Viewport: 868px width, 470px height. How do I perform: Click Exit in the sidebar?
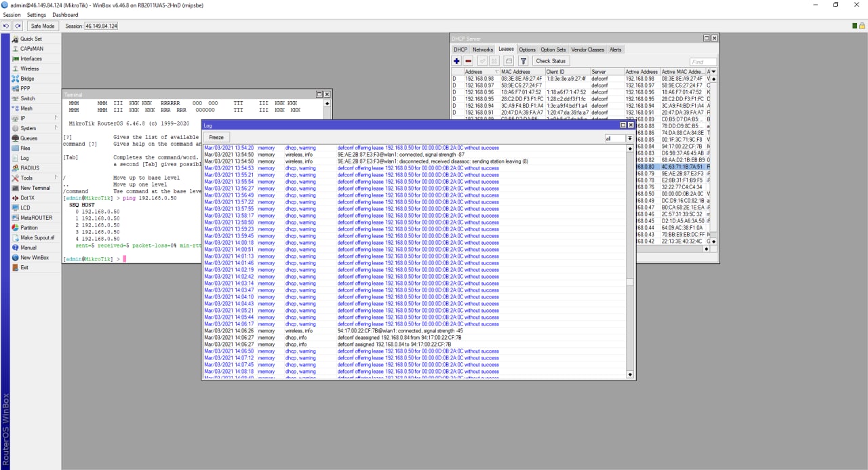24,267
